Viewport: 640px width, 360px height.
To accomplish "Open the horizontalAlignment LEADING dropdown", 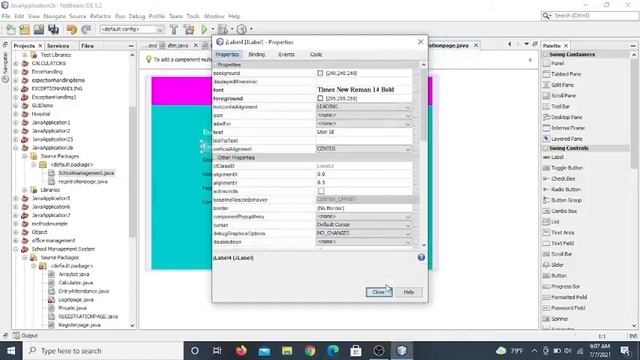I will pos(407,107).
